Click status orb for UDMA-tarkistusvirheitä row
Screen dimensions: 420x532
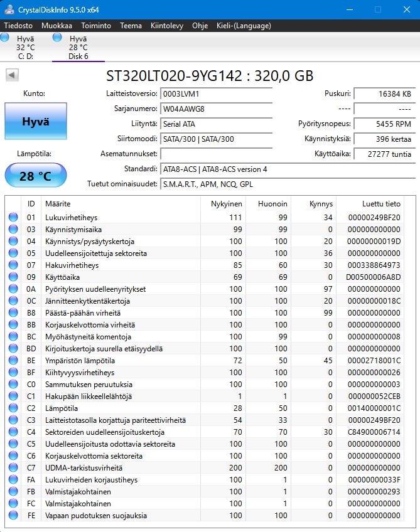[x=13, y=467]
